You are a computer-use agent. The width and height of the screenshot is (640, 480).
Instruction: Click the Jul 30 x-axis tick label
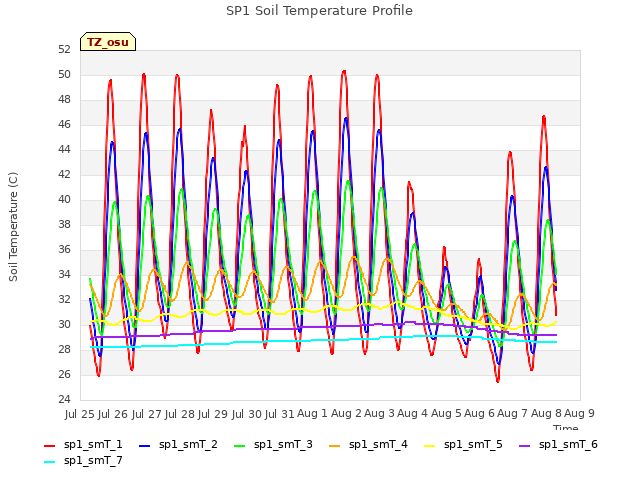click(x=247, y=414)
